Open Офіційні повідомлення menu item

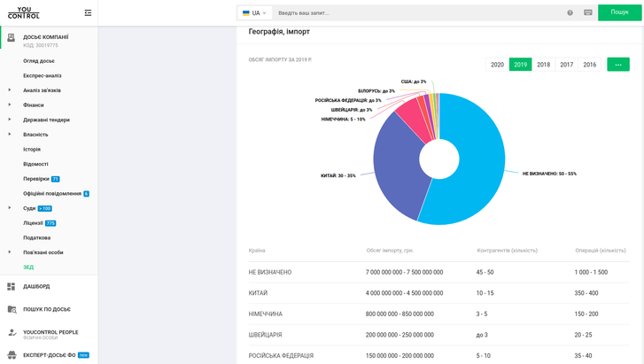[x=52, y=193]
